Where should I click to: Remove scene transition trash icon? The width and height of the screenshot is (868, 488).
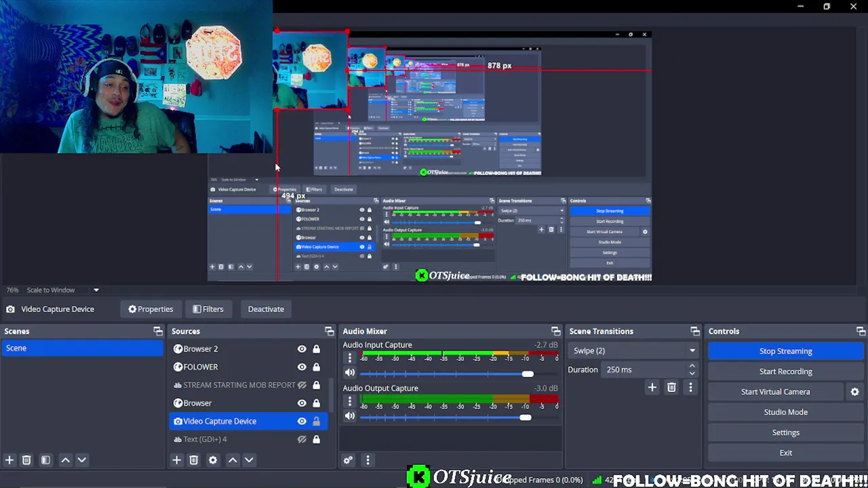[671, 387]
